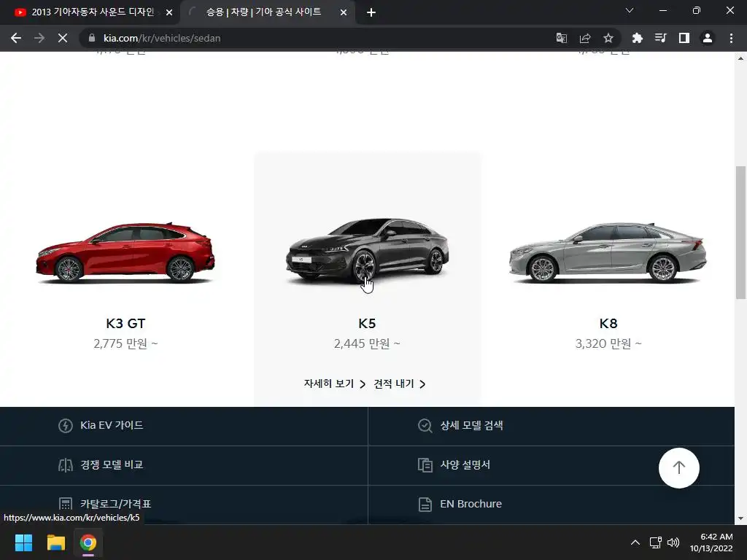Open the Kia EV 가이드 link
Screen dimensions: 747x560
(112, 425)
